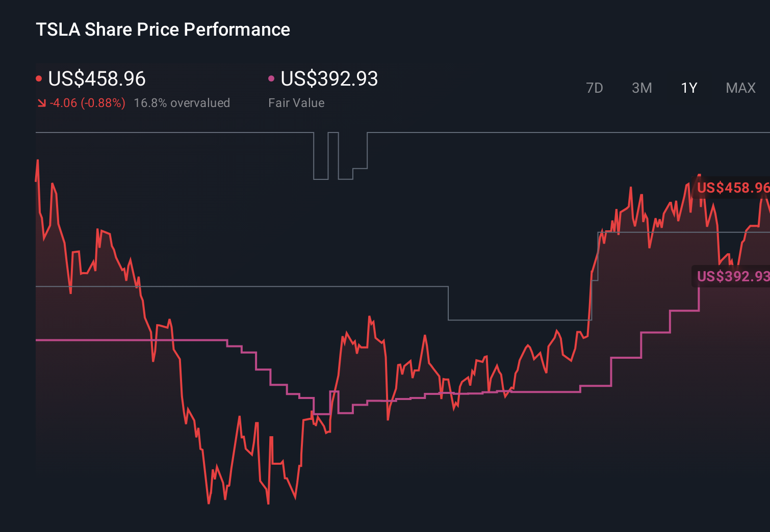Click the gray analyst estimate line
The width and height of the screenshot is (770, 532).
pyautogui.click(x=510, y=321)
